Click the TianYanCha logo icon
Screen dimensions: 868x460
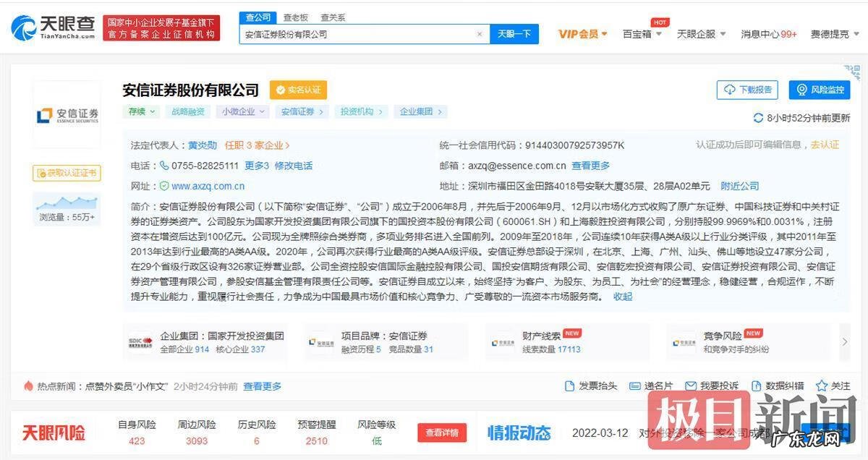[x=24, y=27]
